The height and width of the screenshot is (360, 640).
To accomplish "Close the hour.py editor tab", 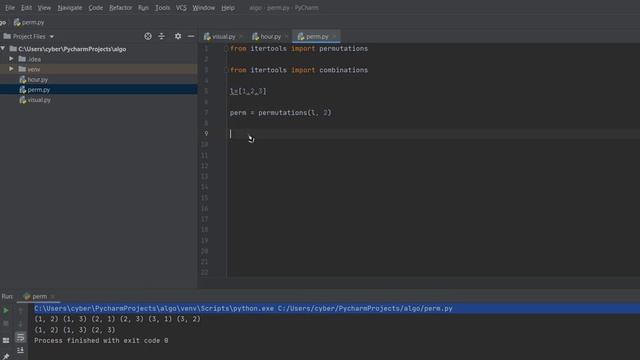I will (x=287, y=36).
